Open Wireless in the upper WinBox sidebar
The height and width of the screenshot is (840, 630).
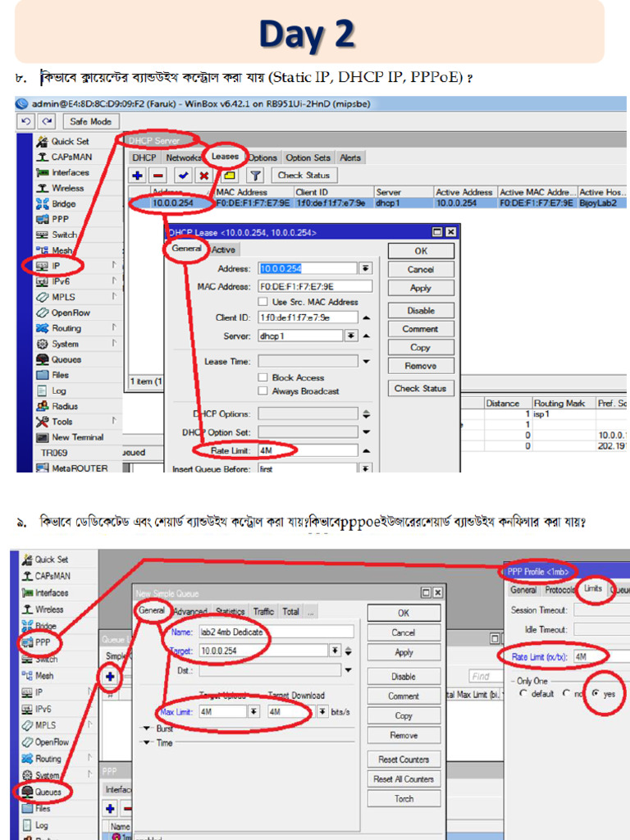pos(67,188)
